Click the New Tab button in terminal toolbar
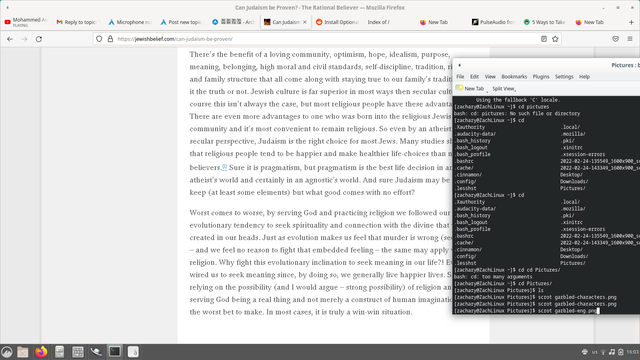The image size is (640, 360). [x=471, y=89]
